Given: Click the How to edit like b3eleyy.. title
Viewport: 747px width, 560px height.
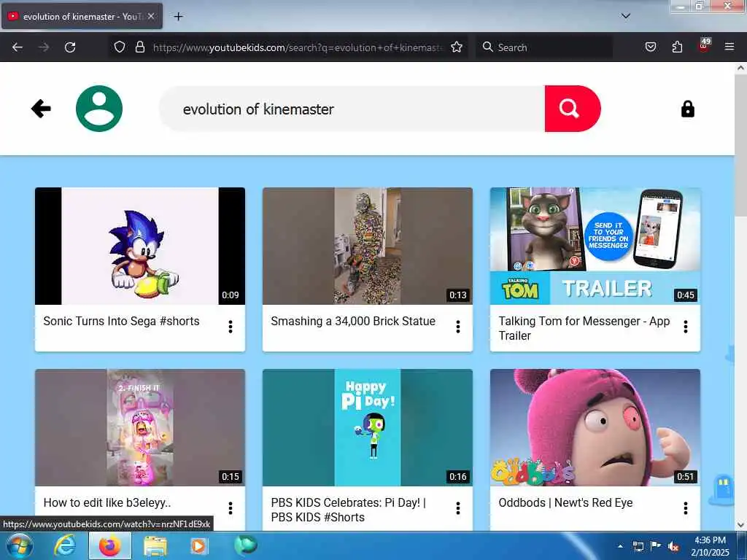Looking at the screenshot, I should (x=107, y=503).
